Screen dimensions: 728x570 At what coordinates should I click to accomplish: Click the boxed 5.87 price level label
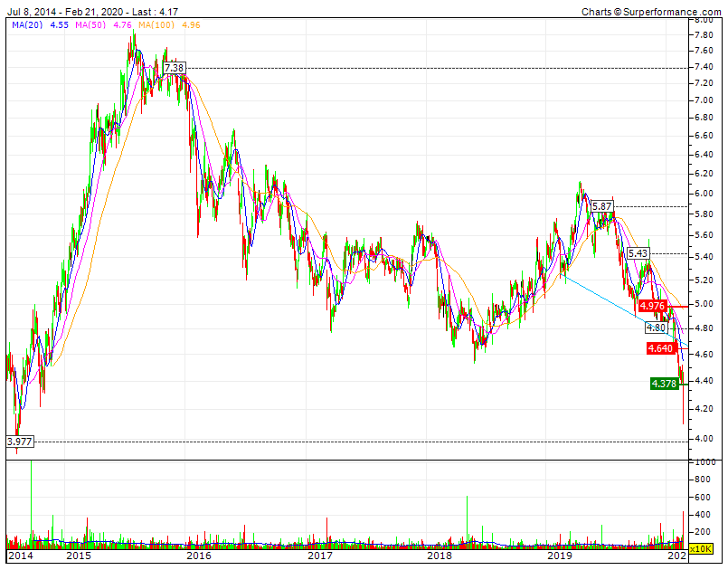[602, 206]
